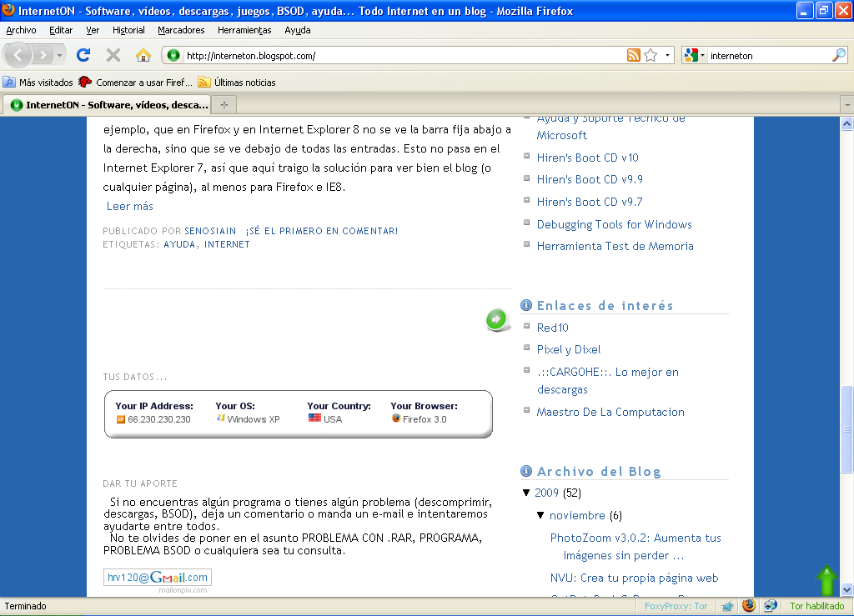Open Hiren's Boot CD v9.7 link

[x=590, y=202]
